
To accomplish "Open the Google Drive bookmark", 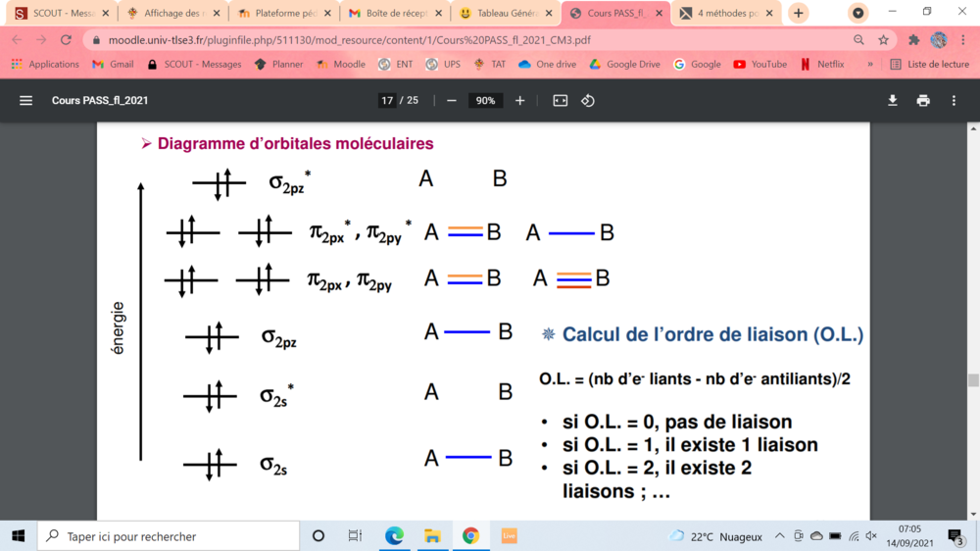I will click(624, 64).
